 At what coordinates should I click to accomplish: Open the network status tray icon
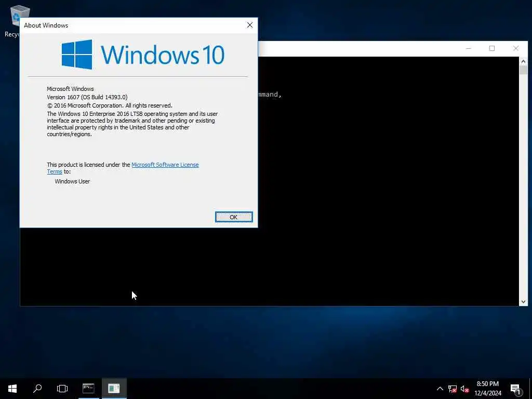(x=453, y=389)
